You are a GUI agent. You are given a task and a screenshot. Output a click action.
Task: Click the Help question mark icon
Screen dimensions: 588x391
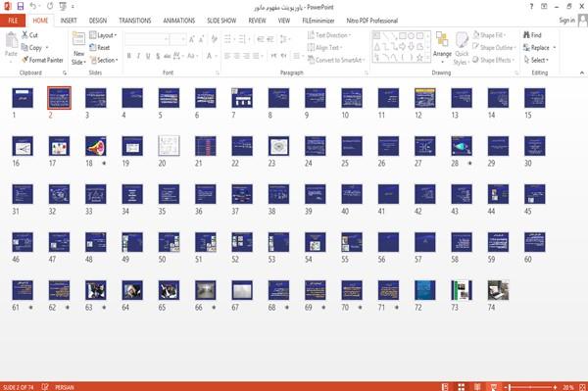[531, 7]
